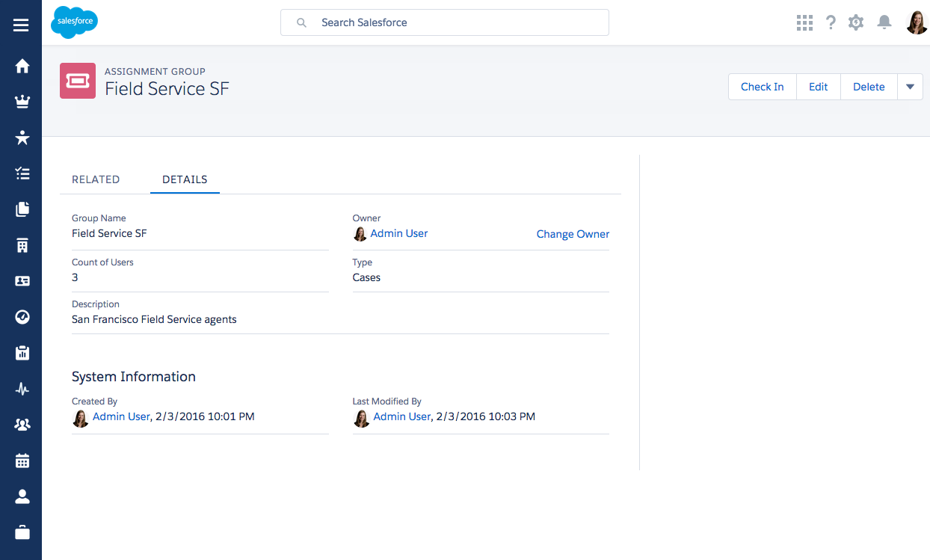Screen dimensions: 930x560
Task: Open Calendar icon in sidebar
Action: [22, 461]
